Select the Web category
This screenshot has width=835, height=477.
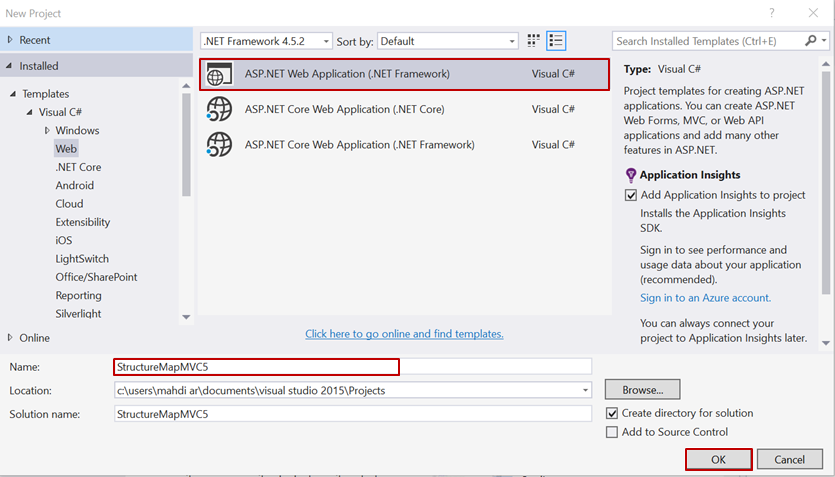(x=66, y=149)
